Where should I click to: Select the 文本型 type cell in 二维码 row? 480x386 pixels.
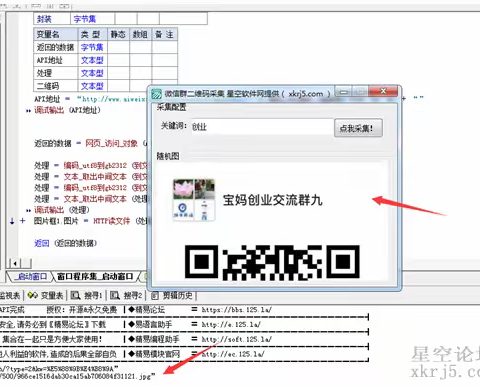tap(92, 86)
